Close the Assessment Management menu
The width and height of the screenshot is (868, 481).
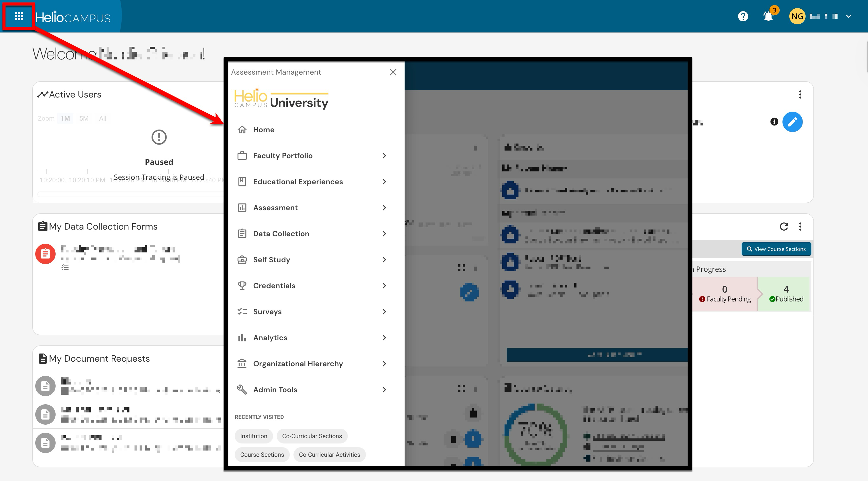393,72
